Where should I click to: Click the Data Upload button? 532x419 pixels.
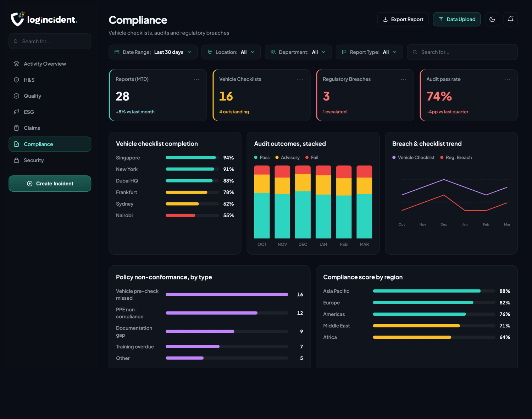(457, 19)
